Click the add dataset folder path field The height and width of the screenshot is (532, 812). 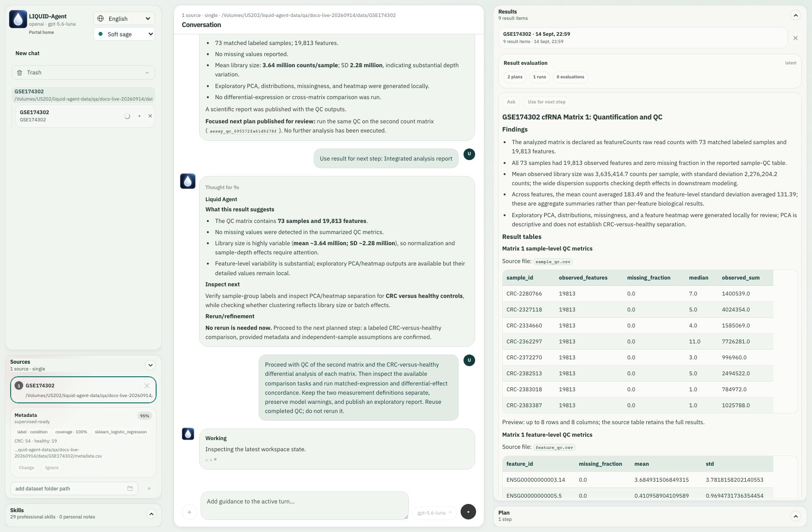pos(74,488)
